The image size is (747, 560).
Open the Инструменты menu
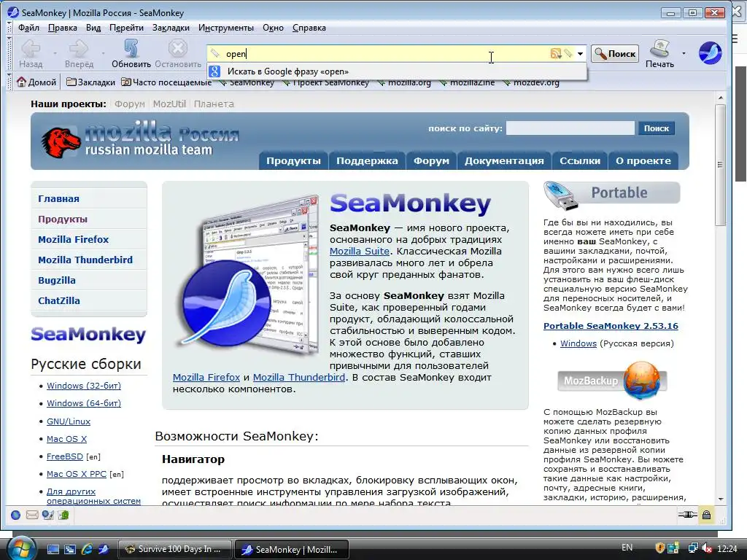pyautogui.click(x=226, y=28)
